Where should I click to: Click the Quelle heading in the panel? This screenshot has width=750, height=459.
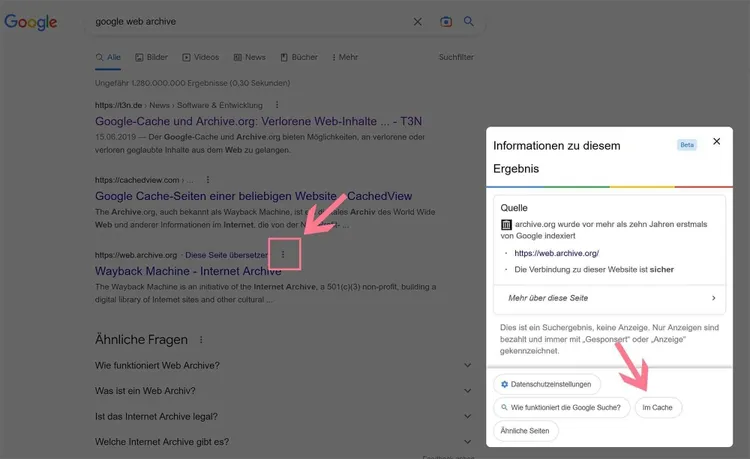pos(514,208)
